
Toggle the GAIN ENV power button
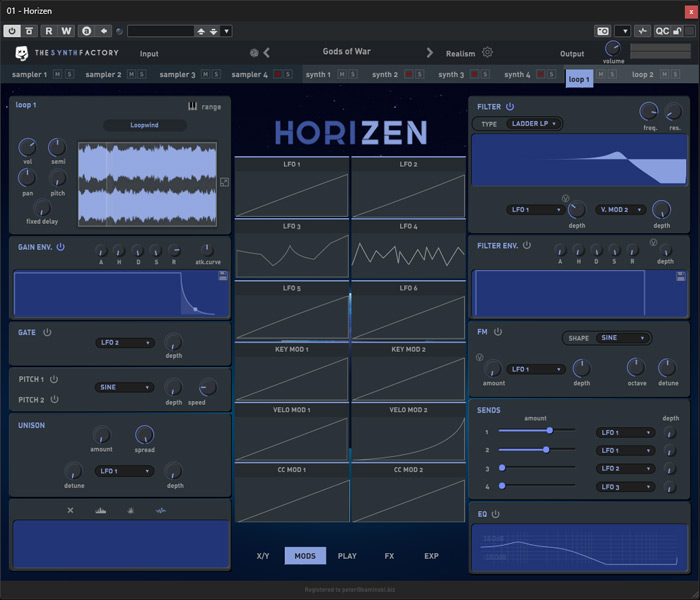click(61, 247)
